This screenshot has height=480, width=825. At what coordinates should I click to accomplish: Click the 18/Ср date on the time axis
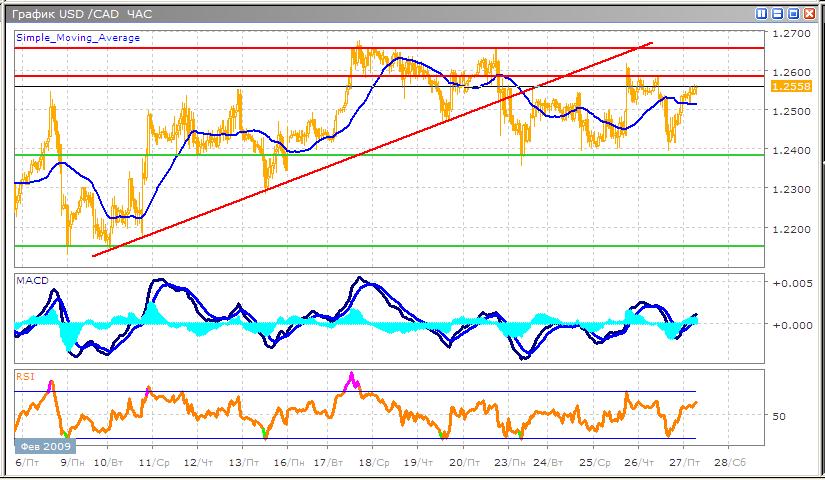pyautogui.click(x=372, y=464)
